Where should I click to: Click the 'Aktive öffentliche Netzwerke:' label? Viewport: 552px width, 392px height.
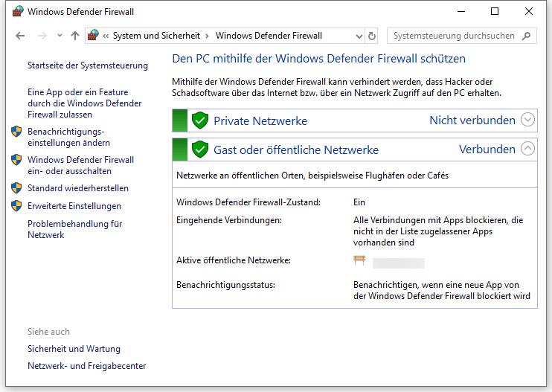[x=234, y=260]
